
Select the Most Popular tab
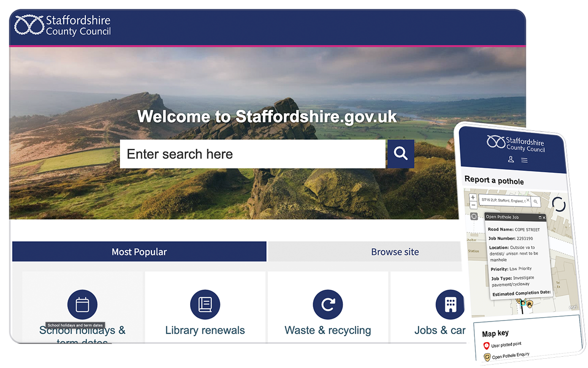(139, 252)
